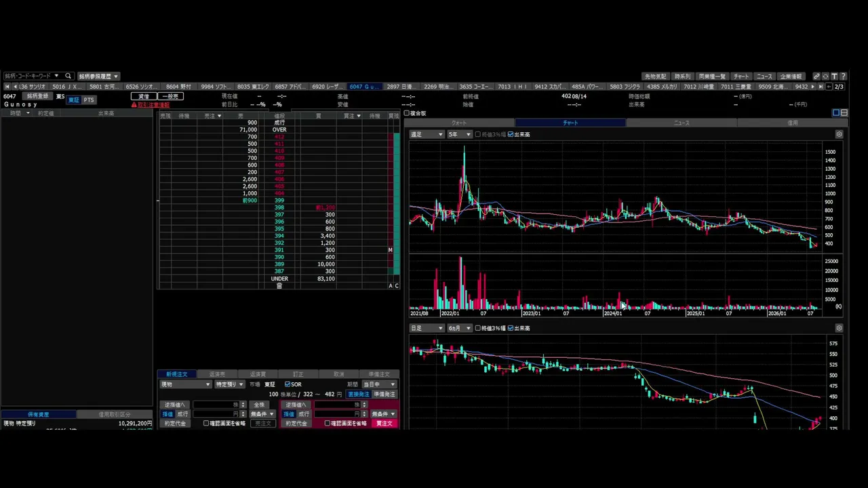This screenshot has height=488, width=868.
Task: Toggle 複合板 checkbox
Action: coord(407,113)
